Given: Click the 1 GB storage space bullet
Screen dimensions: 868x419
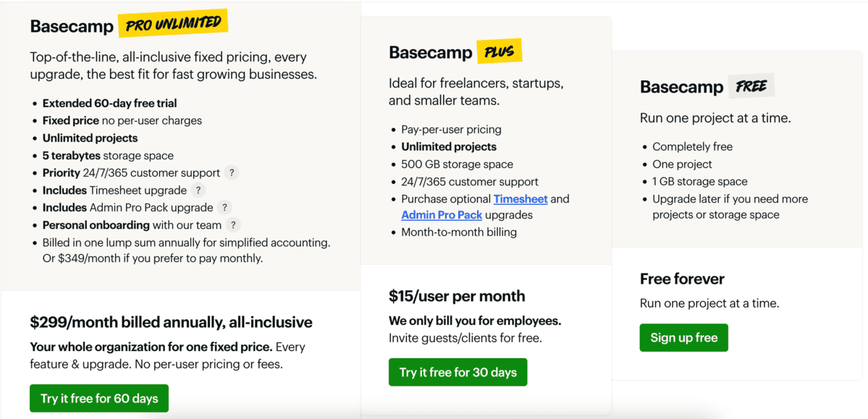Looking at the screenshot, I should click(699, 182).
